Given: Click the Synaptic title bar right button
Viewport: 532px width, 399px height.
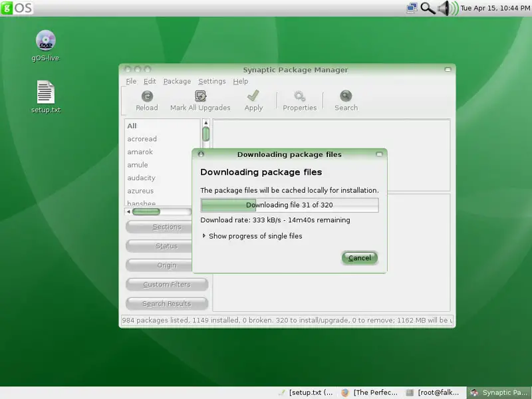Looking at the screenshot, I should pos(448,70).
